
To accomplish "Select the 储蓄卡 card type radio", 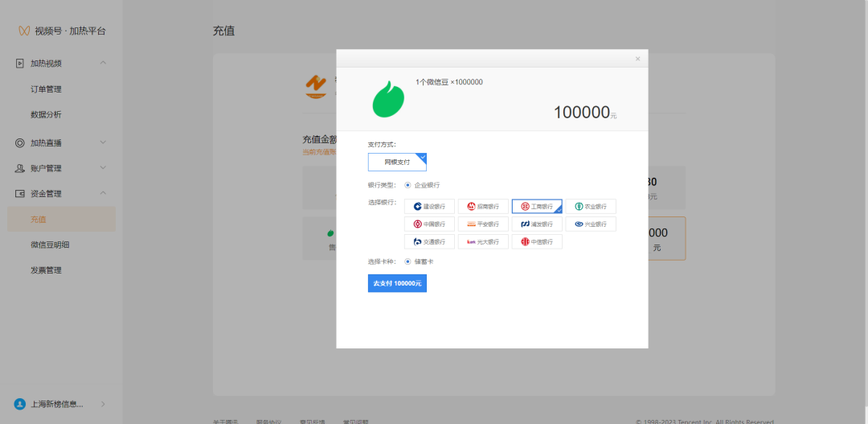I will (407, 261).
